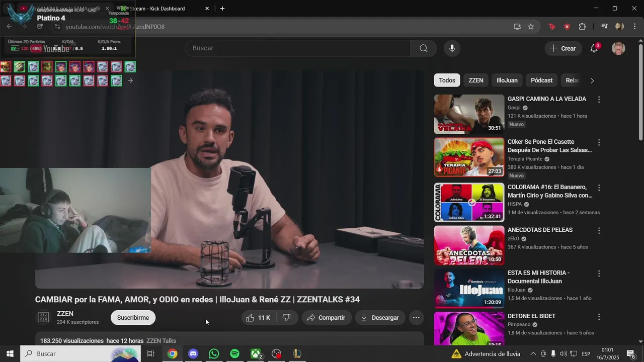Open Spotify from the taskbar

pyautogui.click(x=234, y=354)
